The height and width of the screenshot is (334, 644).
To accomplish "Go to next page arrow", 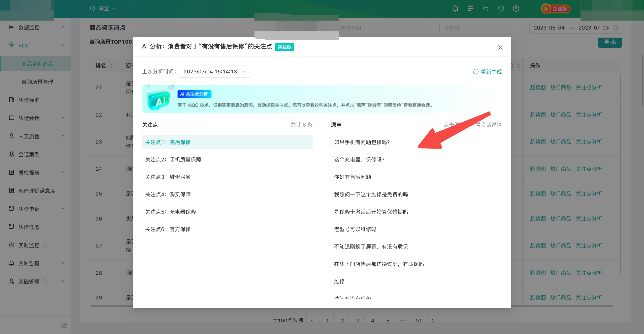I will 433,320.
